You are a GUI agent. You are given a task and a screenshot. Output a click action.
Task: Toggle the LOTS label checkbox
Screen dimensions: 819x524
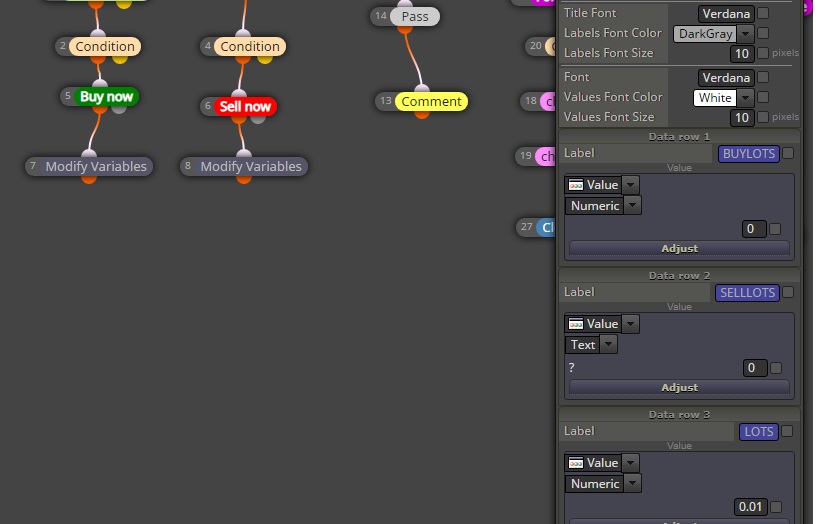click(787, 431)
